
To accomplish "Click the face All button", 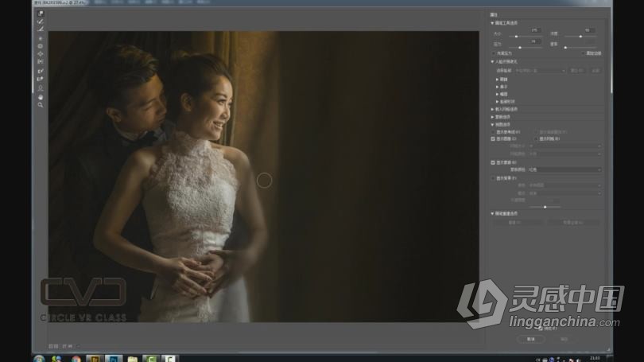I will click(596, 71).
